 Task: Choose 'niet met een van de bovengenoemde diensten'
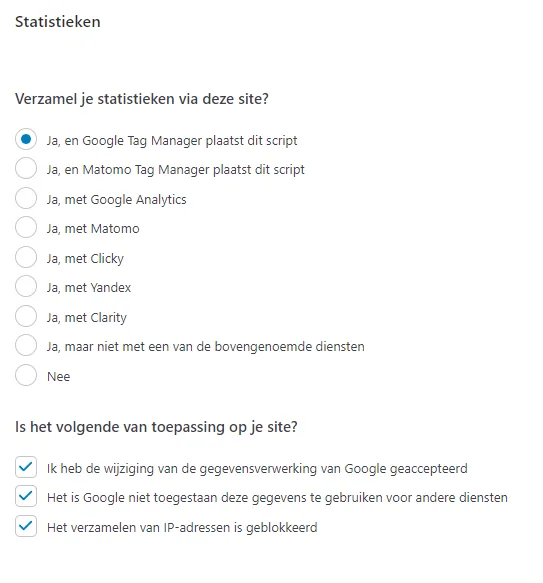26,345
